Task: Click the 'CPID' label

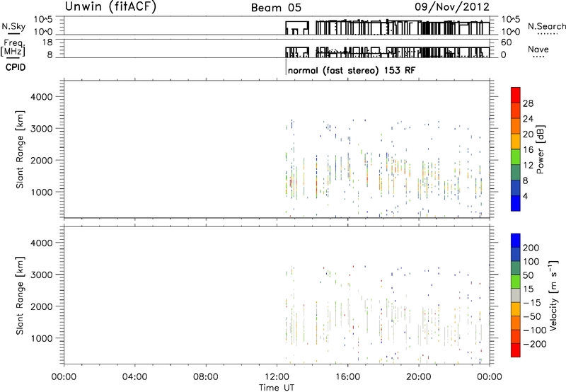Action: click(16, 67)
